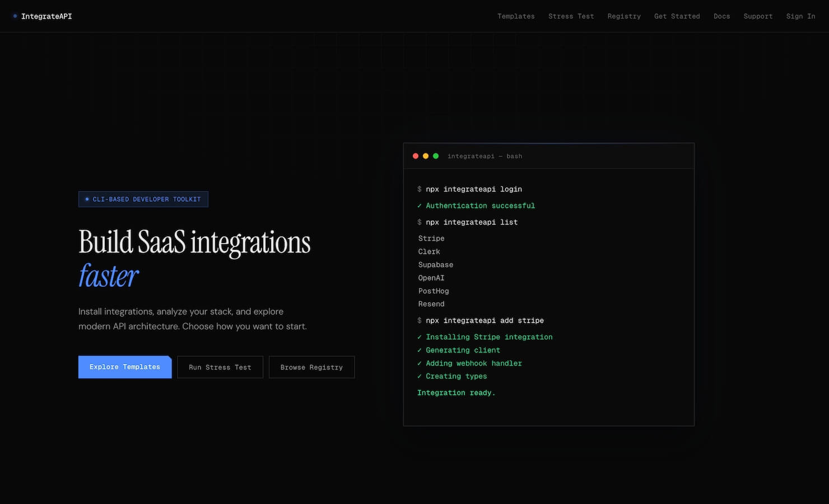Click the 'Authentication successful' output line
Screen dimensions: 829x504
(476, 206)
